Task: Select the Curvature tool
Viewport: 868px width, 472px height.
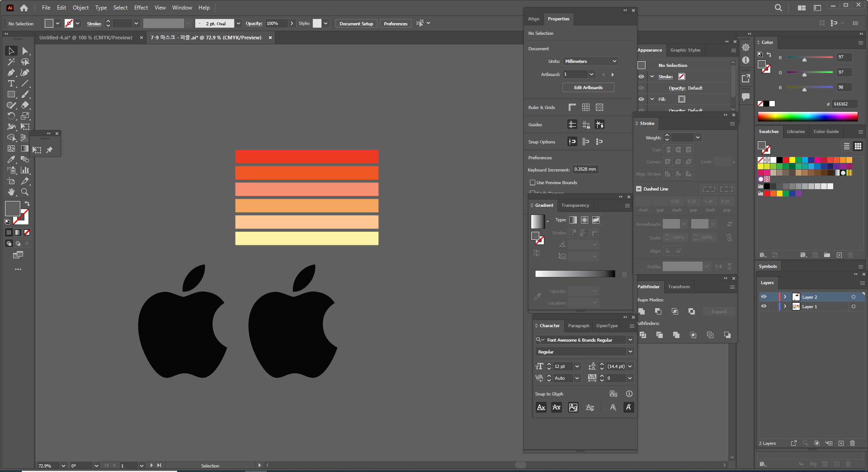Action: click(25, 73)
